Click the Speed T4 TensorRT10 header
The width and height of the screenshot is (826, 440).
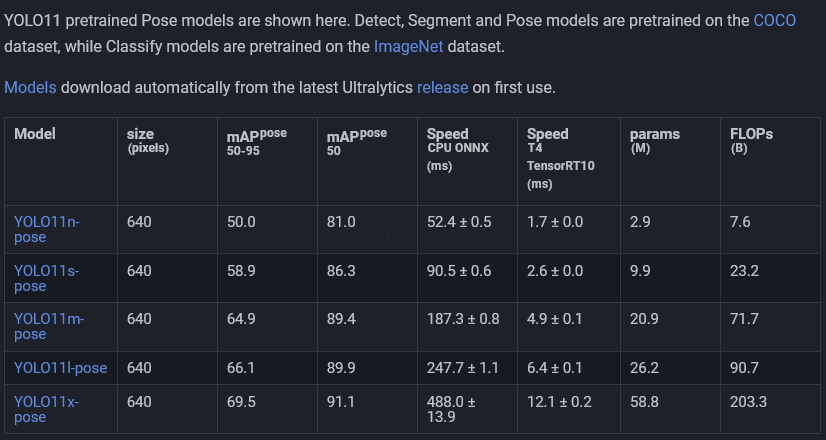pyautogui.click(x=560, y=159)
